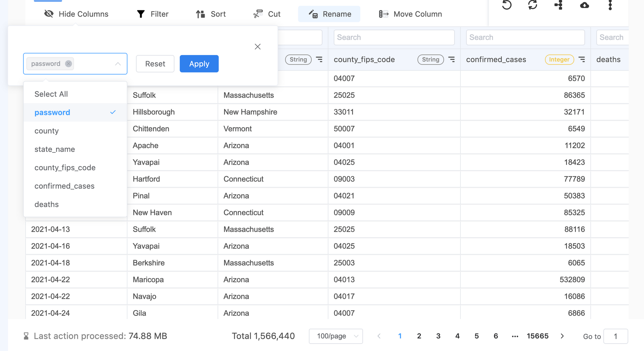Click the Hide Columns eye icon

pyautogui.click(x=48, y=14)
